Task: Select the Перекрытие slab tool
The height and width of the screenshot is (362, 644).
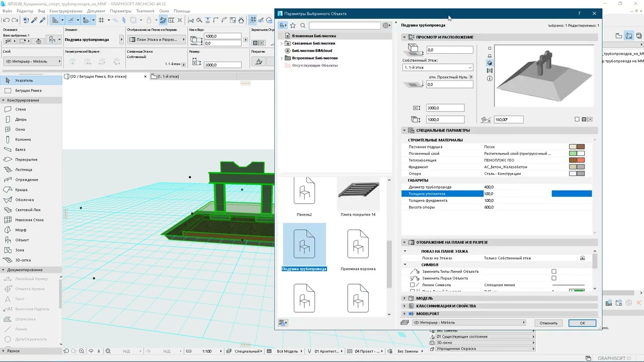Action: point(30,159)
